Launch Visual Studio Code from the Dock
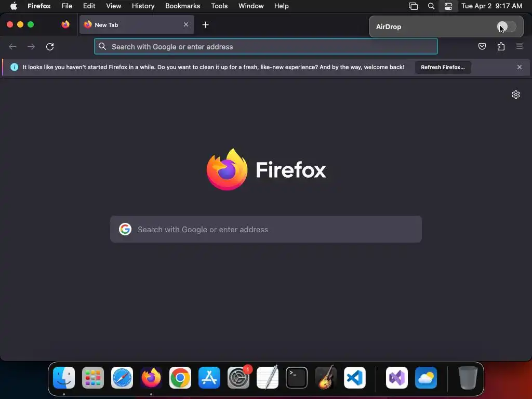 click(x=355, y=378)
